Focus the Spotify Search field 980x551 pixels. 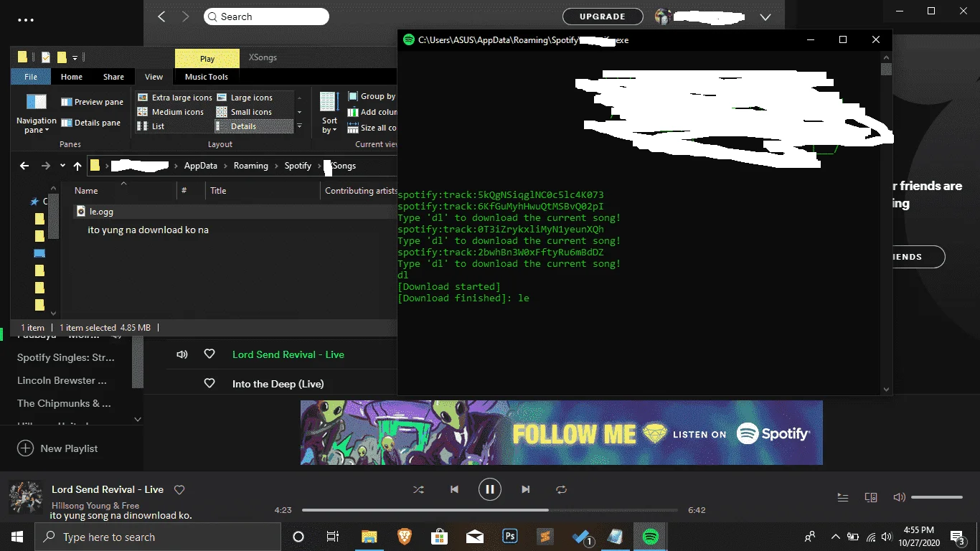coord(266,17)
